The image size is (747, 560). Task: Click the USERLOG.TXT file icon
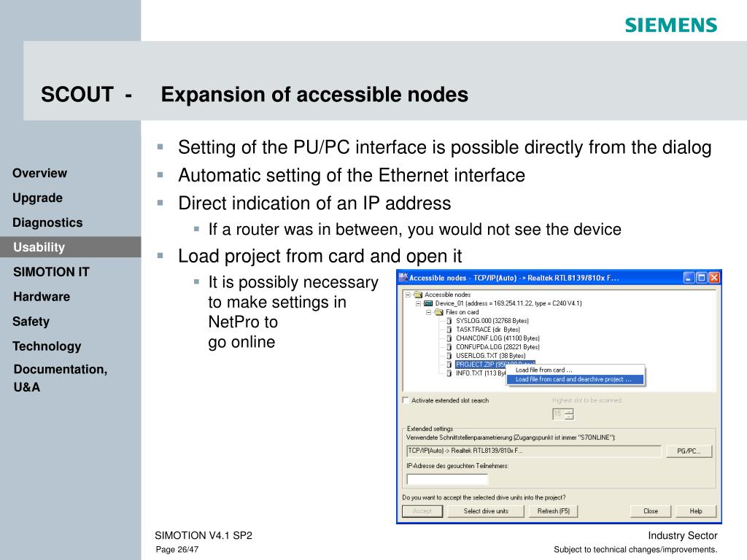(x=449, y=356)
